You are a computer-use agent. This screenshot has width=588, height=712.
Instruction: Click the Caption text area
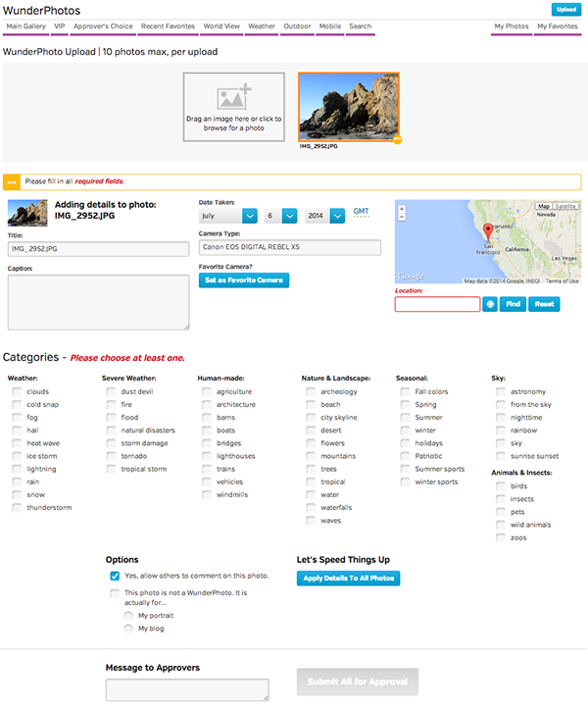pos(98,302)
